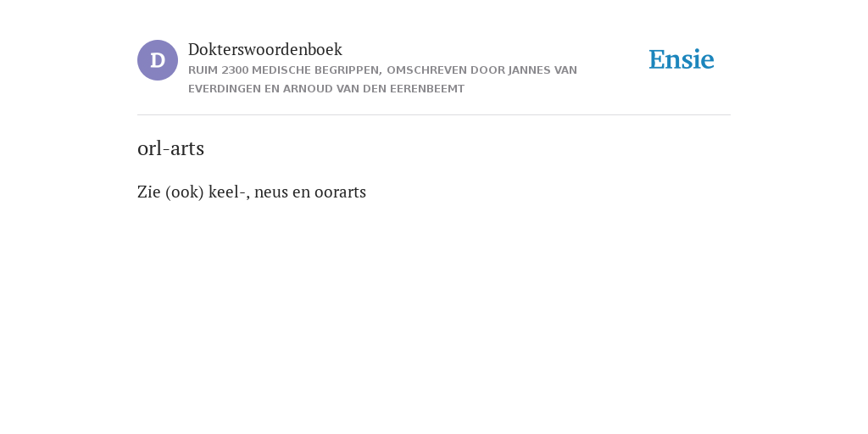Select the orl-arts heading
Image resolution: width=868 pixels, height=434 pixels.
point(170,148)
